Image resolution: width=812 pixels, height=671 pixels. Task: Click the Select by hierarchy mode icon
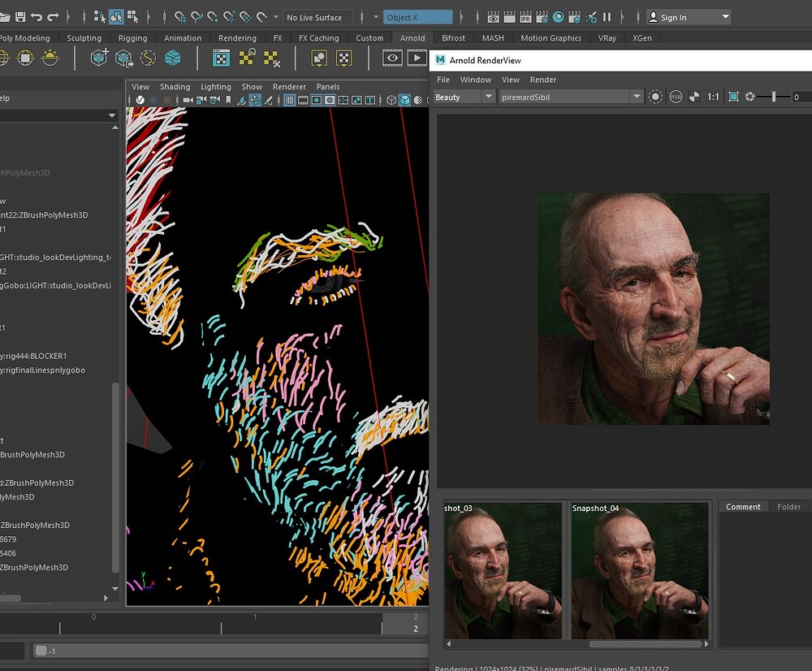point(99,17)
